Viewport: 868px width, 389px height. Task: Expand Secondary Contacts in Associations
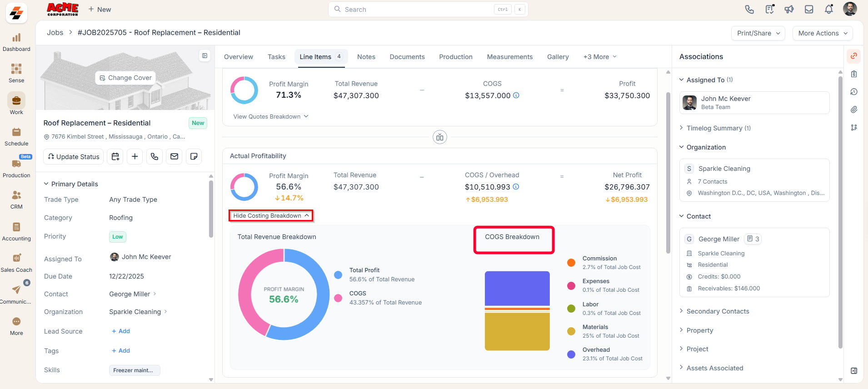pos(714,311)
